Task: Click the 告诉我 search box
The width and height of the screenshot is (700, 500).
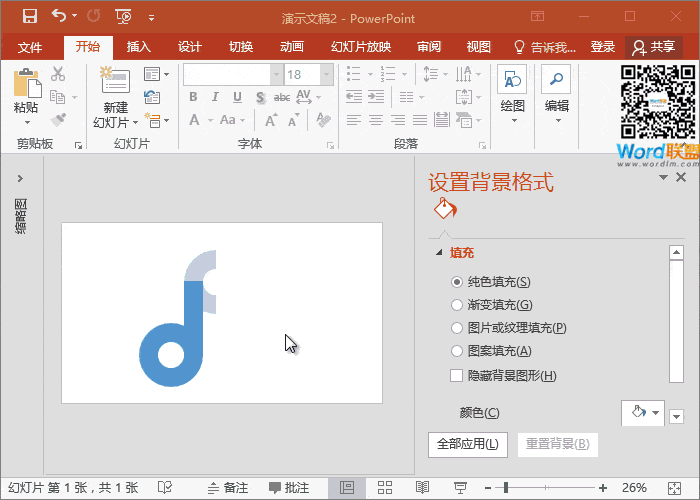Action: tap(545, 46)
